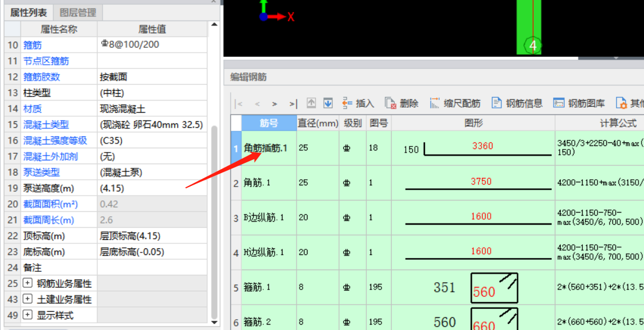Click 节点区箍筋 property name
The width and height of the screenshot is (644, 330).
click(x=46, y=61)
